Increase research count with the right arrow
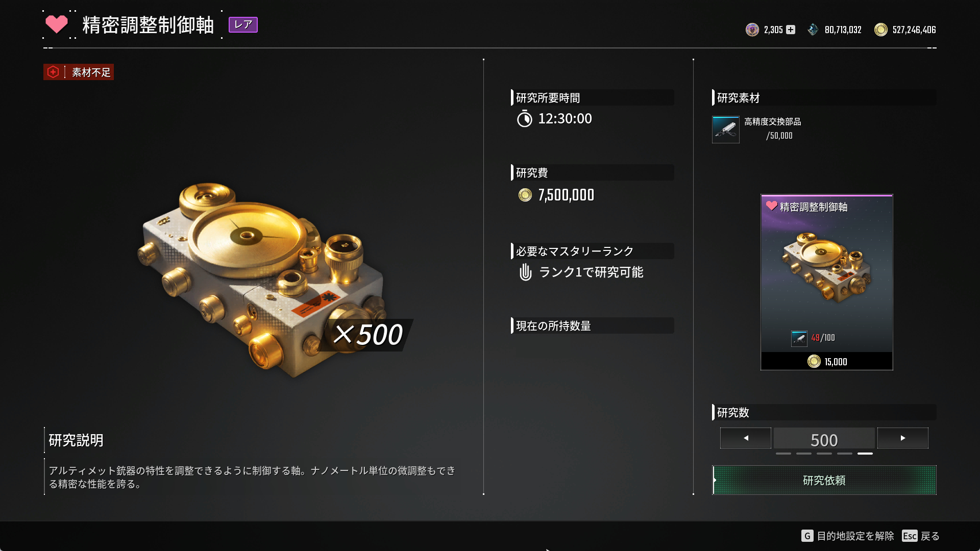The image size is (980, 551). click(902, 438)
